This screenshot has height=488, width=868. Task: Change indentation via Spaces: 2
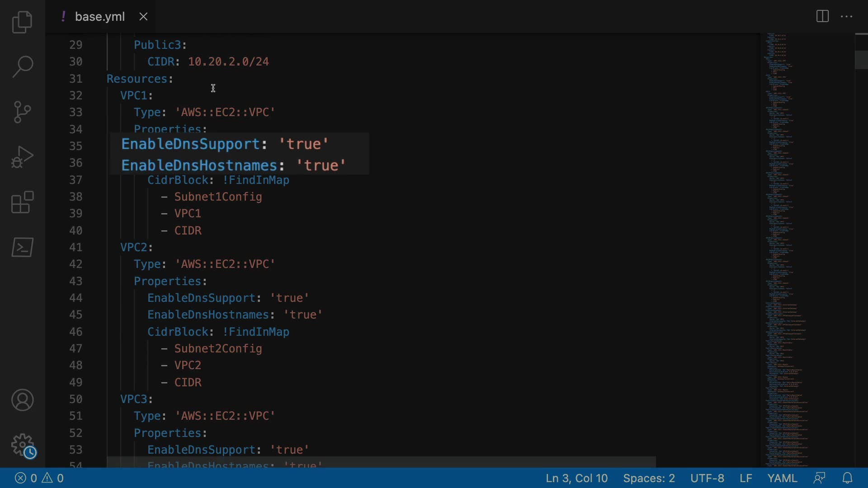[x=649, y=478]
